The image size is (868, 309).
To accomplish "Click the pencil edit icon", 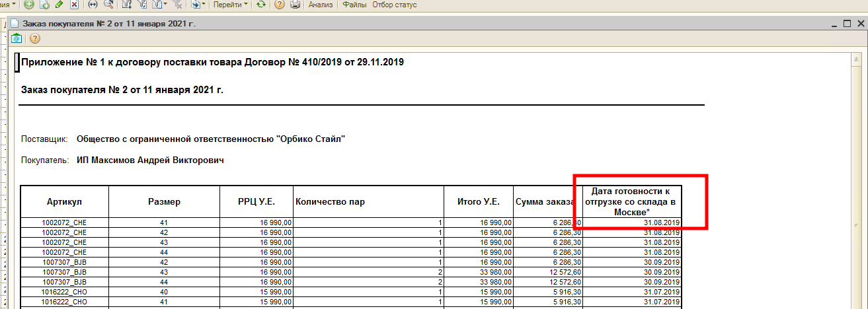I will point(59,5).
